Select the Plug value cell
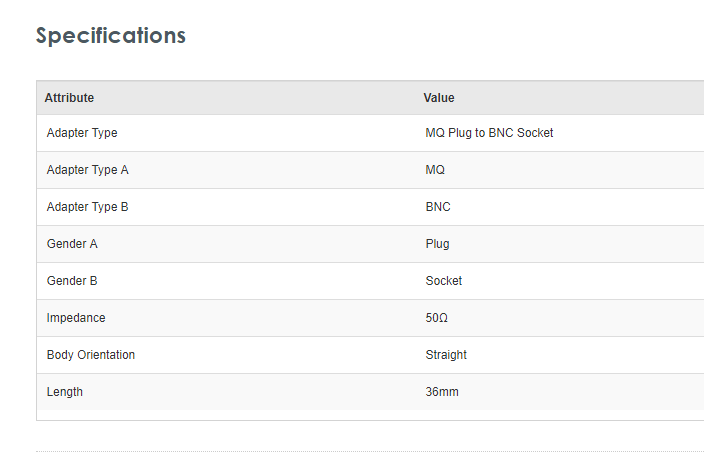704x458 pixels. (x=437, y=244)
